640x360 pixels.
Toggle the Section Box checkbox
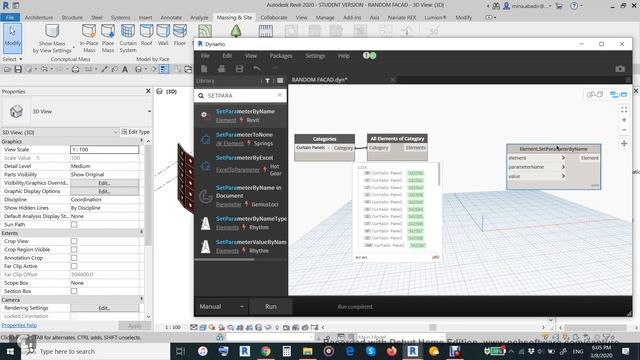point(74,291)
